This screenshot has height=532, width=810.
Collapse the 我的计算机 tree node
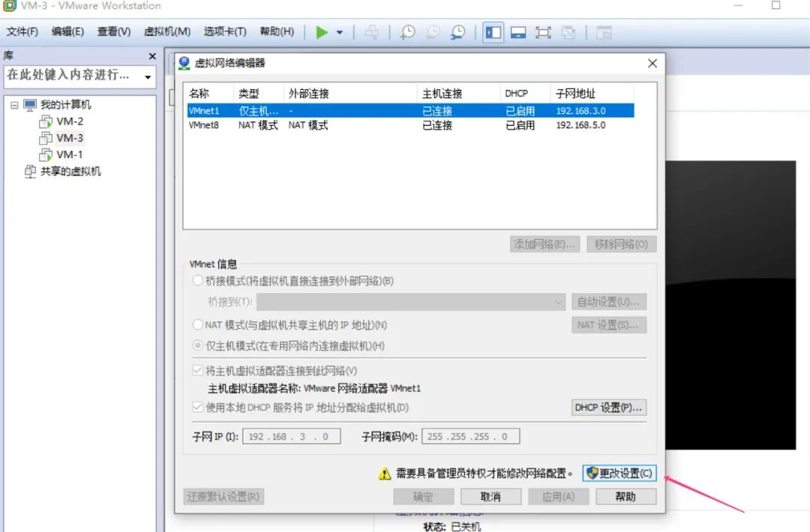pyautogui.click(x=14, y=105)
